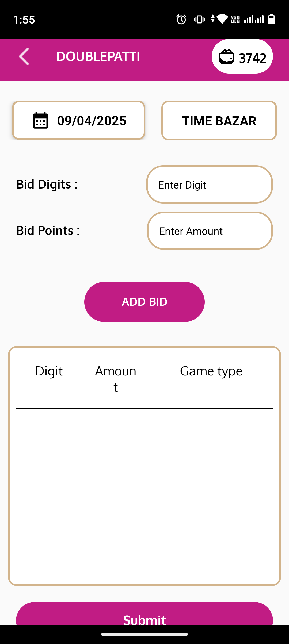Focus the Enter Amount input field
The height and width of the screenshot is (644, 289).
[x=210, y=231]
